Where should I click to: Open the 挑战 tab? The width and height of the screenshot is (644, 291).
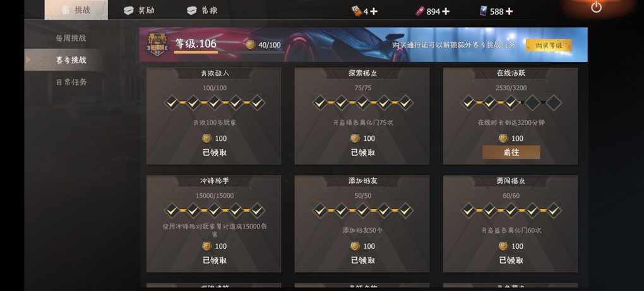[76, 10]
